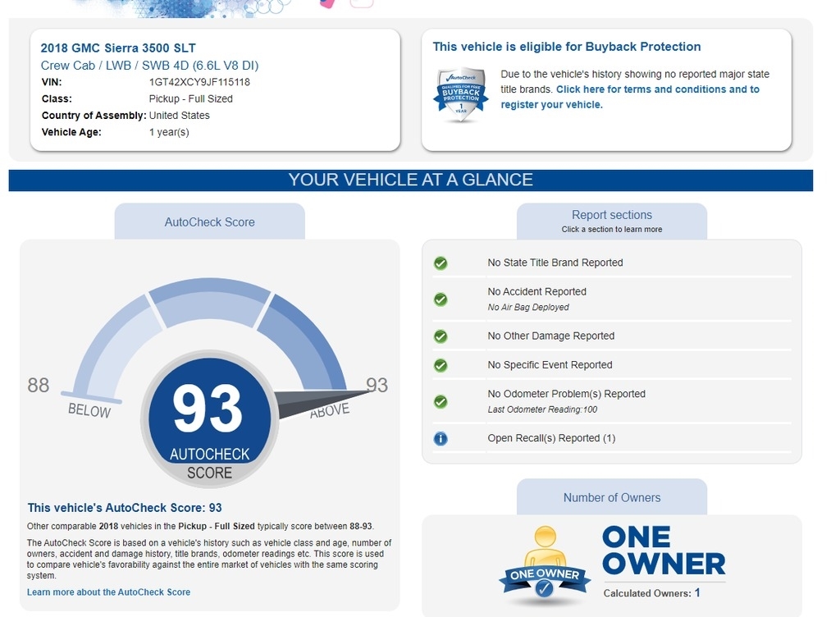Select the Number of Owners tab header
This screenshot has height=617, width=840.
pyautogui.click(x=612, y=497)
